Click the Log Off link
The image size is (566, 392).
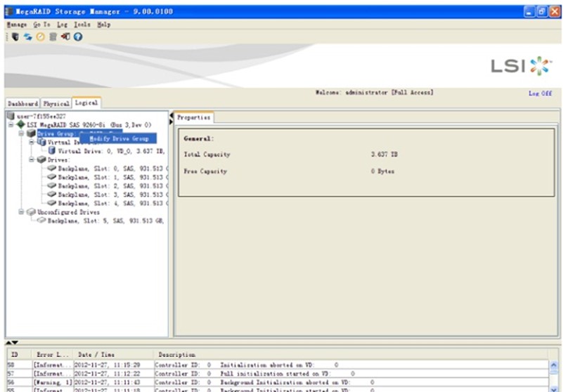point(539,93)
